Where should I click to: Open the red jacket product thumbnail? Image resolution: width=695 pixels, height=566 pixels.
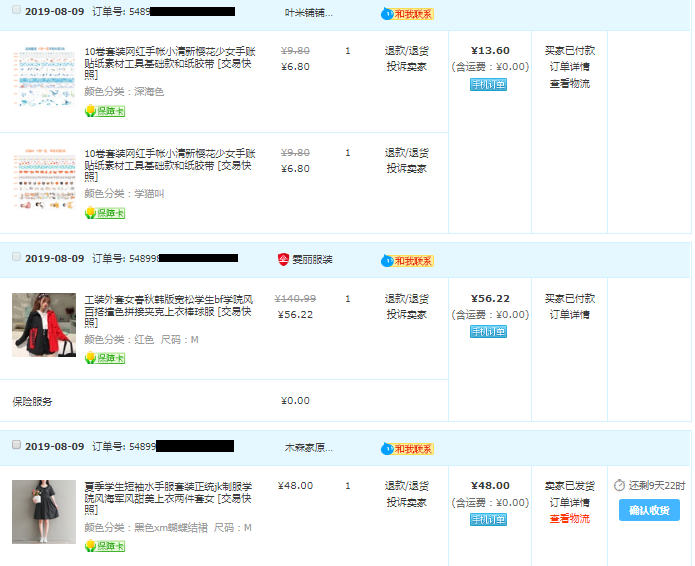(43, 325)
